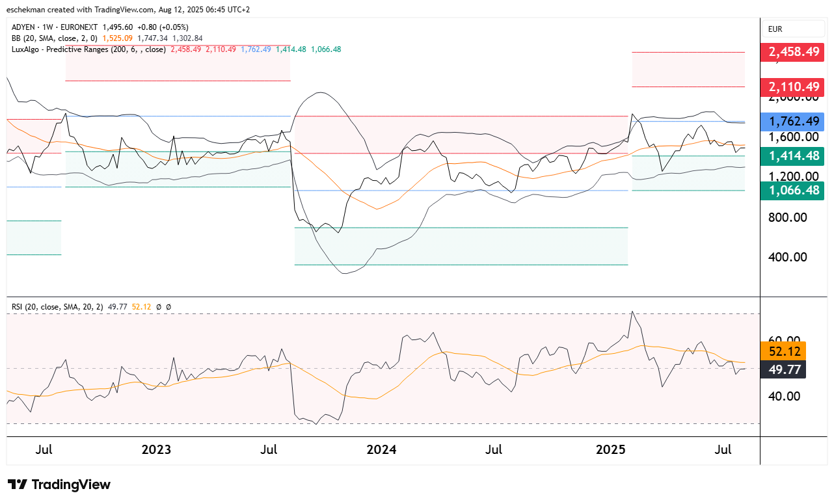Click the 2025 label on time axis
834x504 pixels.
tap(611, 450)
